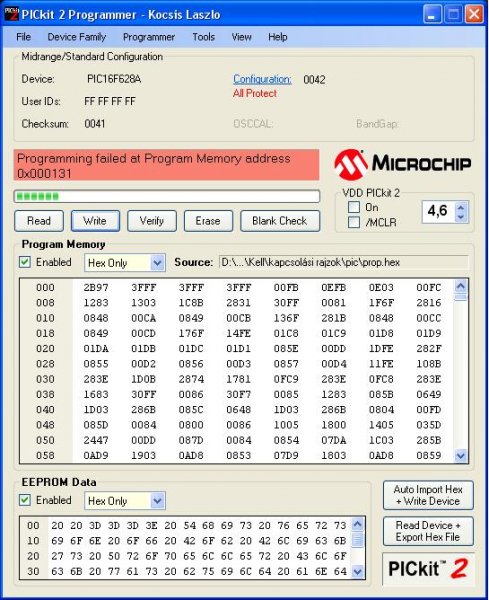Click EEPROM Data scrollbar up arrow
489x600 pixels.
[357, 524]
